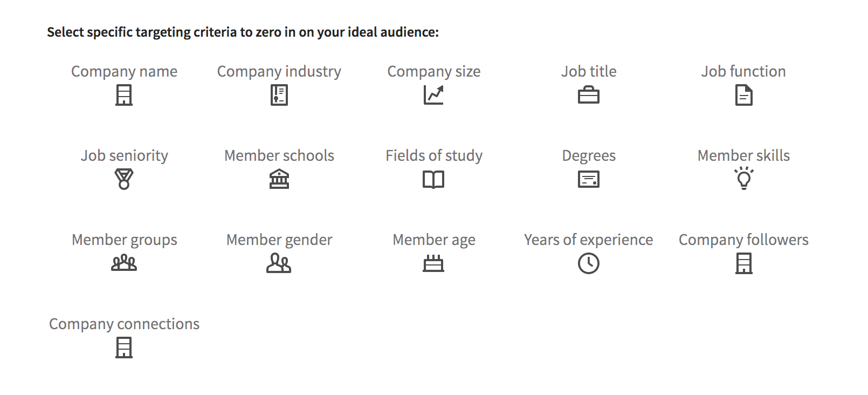Click the Company size chart icon
Image resolution: width=868 pixels, height=395 pixels.
click(433, 96)
